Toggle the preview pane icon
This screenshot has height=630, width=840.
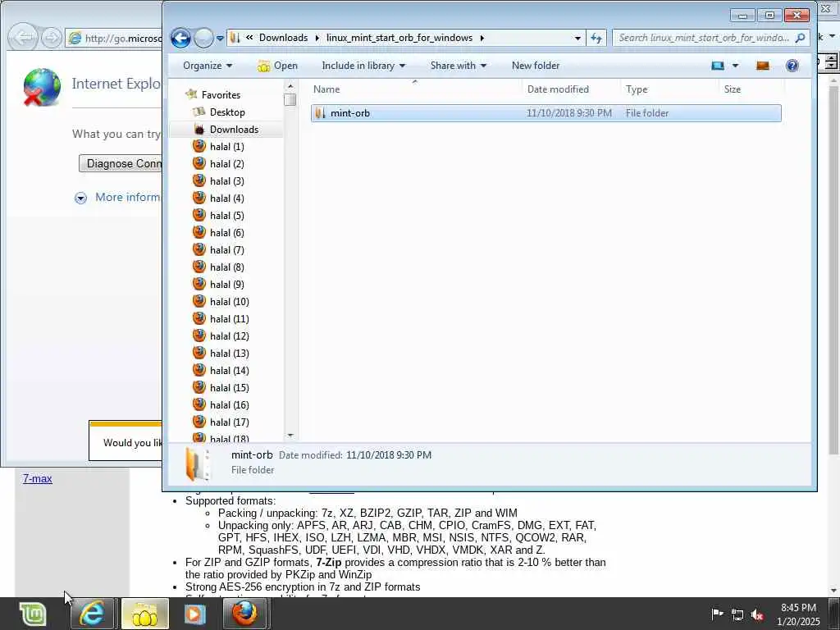click(762, 66)
